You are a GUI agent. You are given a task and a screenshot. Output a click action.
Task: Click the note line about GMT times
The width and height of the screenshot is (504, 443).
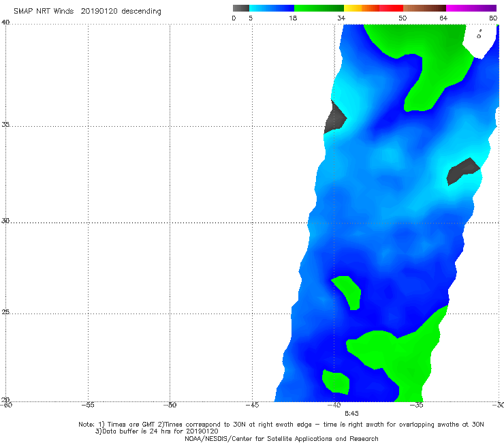point(281,425)
